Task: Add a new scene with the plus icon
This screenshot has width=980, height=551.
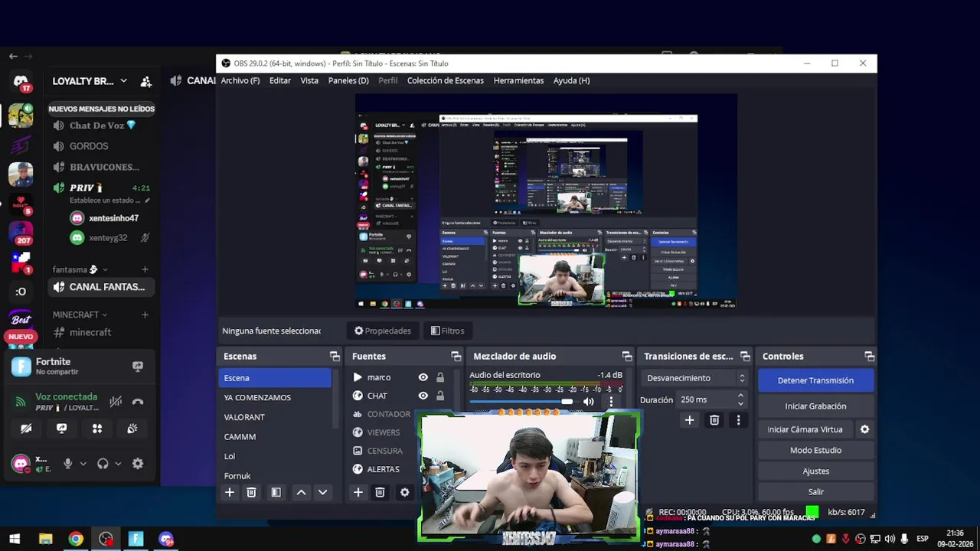Action: point(229,493)
